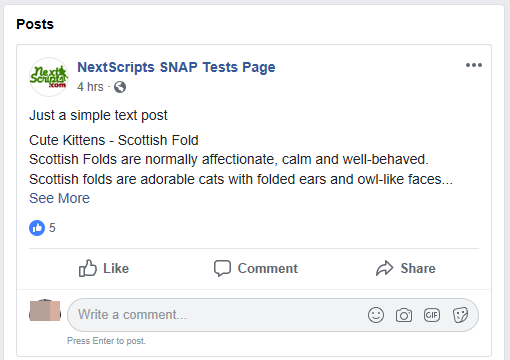Screen dimensions: 510x360
Task: Attach a photo using camera icon
Action: point(404,315)
